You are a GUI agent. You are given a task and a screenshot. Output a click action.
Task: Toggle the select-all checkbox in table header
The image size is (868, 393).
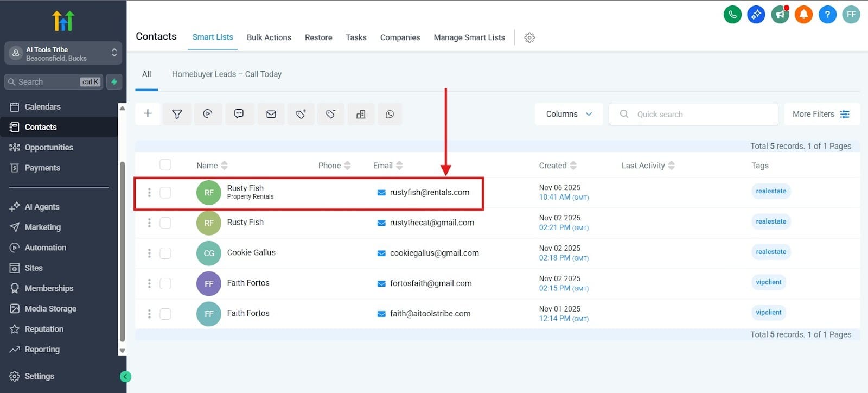coord(165,164)
